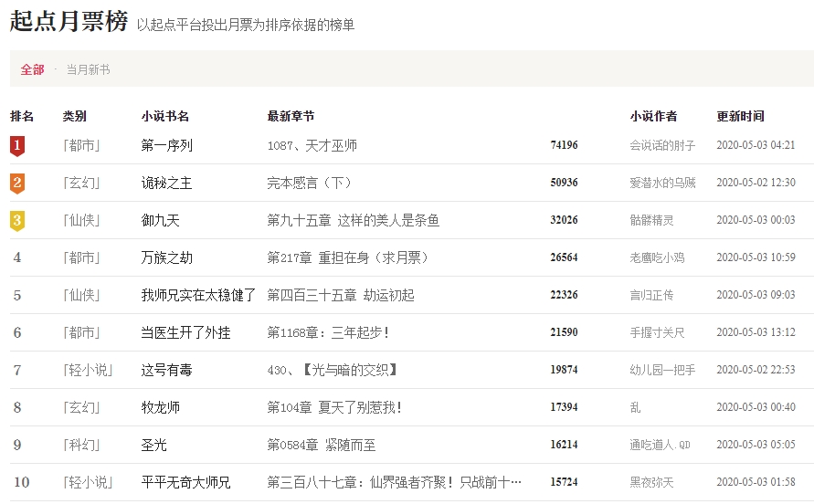The width and height of the screenshot is (814, 504).
Task: Open chapter 第1168章：三年起步！
Action: coord(328,332)
